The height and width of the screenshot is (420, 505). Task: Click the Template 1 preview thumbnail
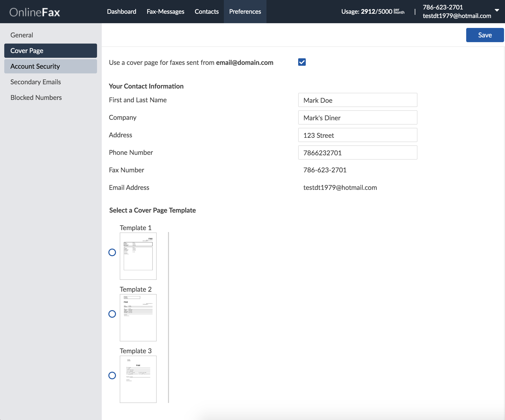pos(138,256)
